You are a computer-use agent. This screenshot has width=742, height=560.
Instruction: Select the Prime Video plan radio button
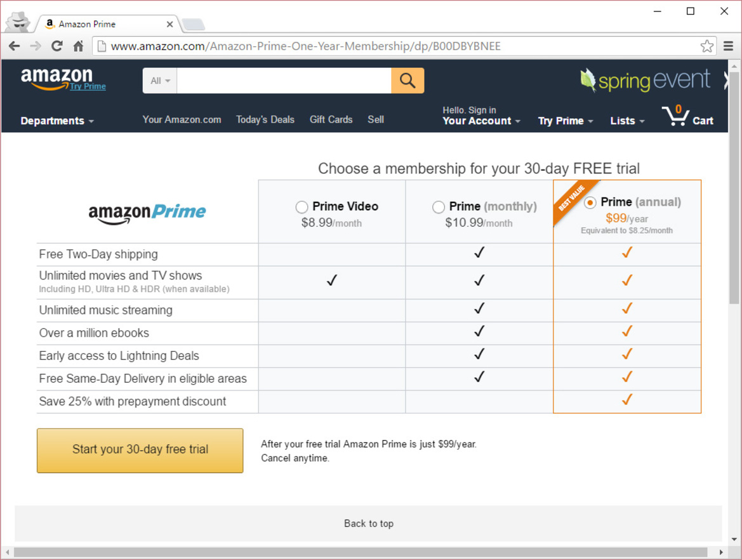(301, 207)
